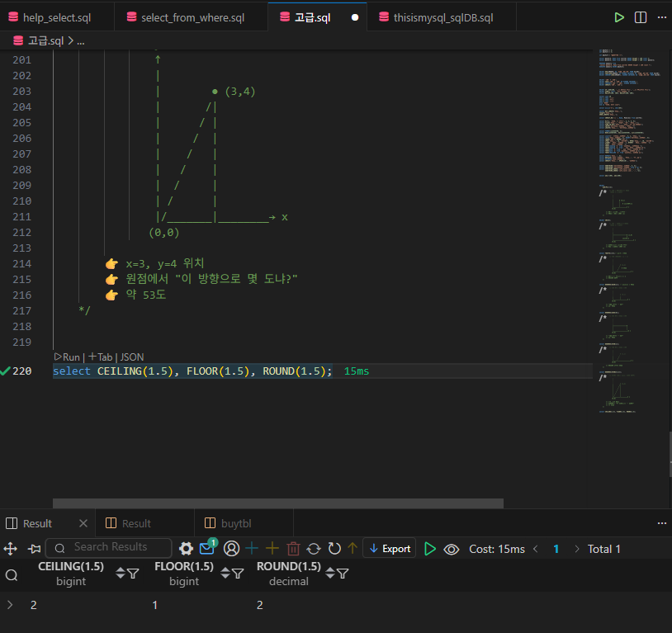This screenshot has width=672, height=633.
Task: Open editor More Actions ellipsis menu
Action: pos(662,17)
